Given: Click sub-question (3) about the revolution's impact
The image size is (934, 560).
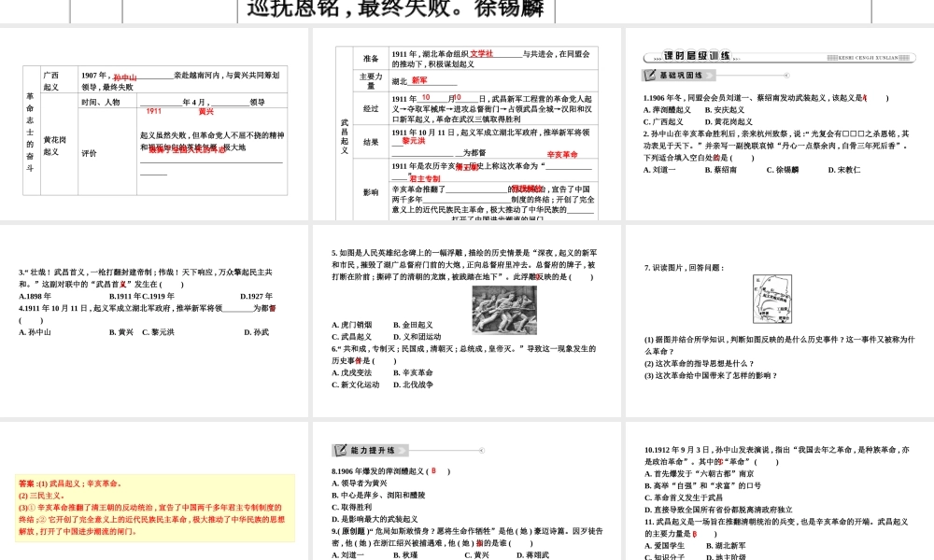Looking at the screenshot, I should [711, 375].
